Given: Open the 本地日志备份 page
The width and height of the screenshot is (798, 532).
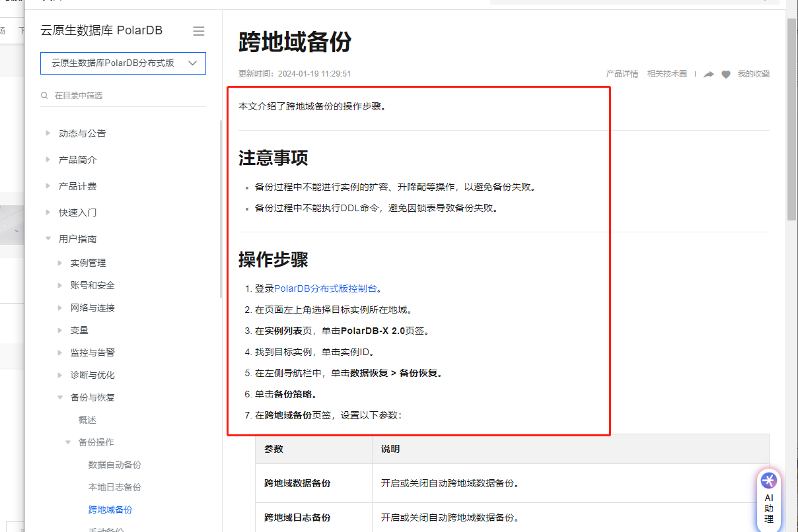Looking at the screenshot, I should click(x=115, y=487).
